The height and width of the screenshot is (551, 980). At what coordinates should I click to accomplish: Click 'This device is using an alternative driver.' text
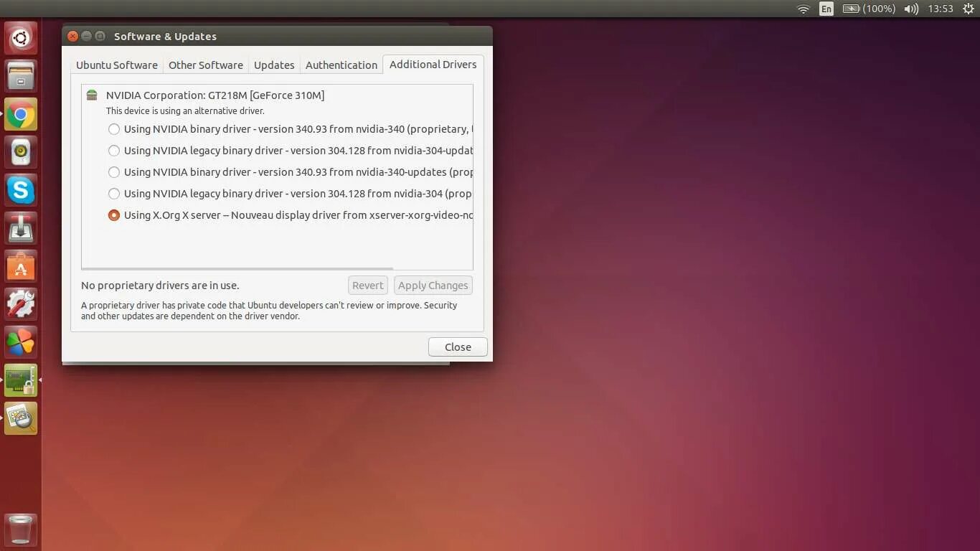pos(185,111)
